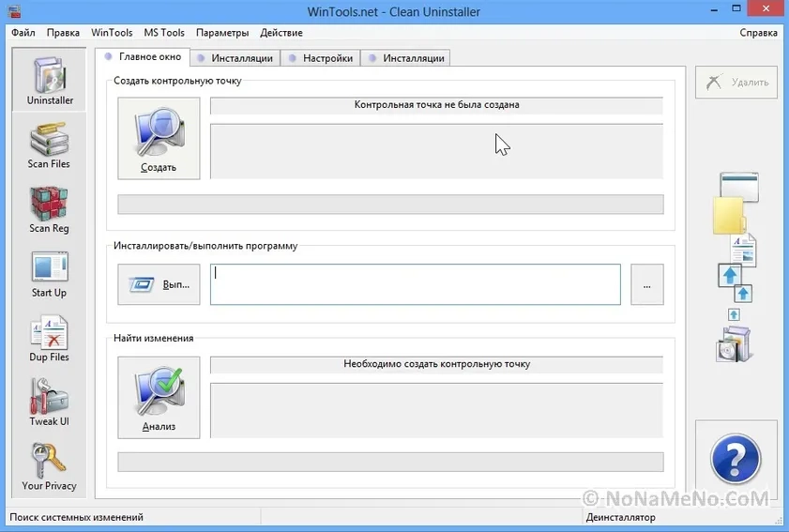Switch to the Главное окно tab
The width and height of the screenshot is (789, 532).
[144, 57]
